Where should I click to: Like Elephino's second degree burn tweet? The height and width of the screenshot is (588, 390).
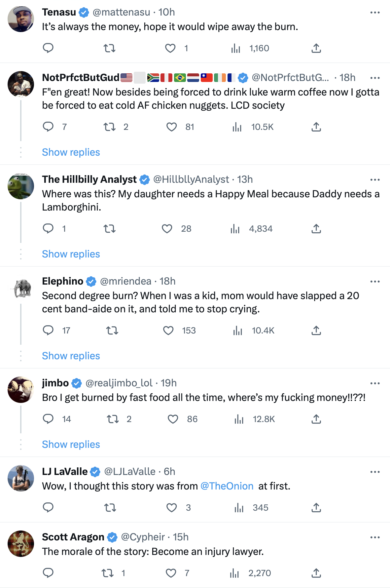[168, 331]
